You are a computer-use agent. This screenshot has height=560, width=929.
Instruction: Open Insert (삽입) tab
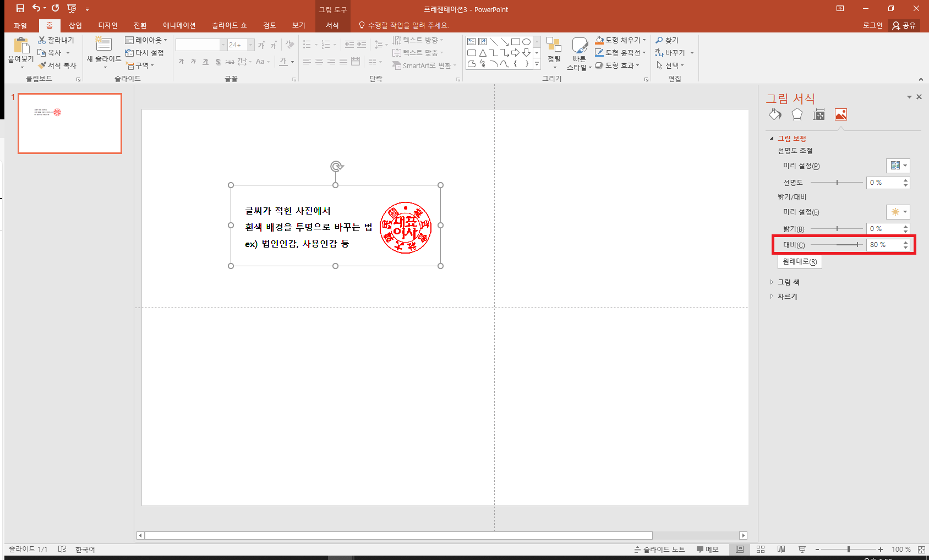[75, 25]
